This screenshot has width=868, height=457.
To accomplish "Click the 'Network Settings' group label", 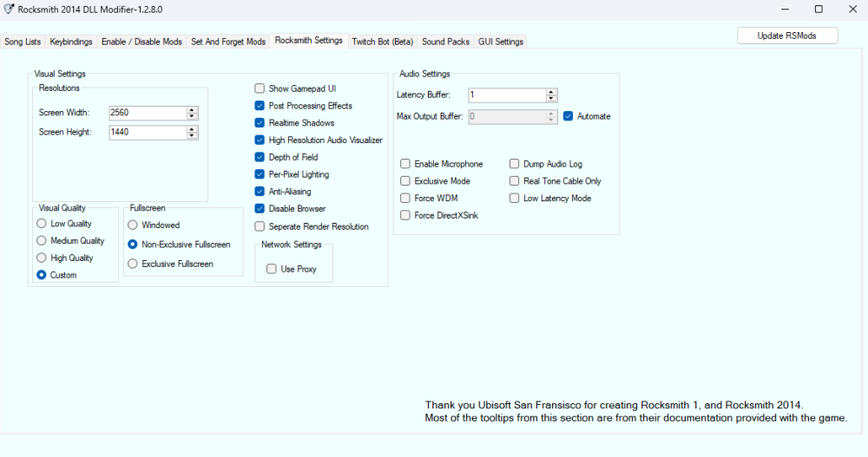I will [291, 245].
